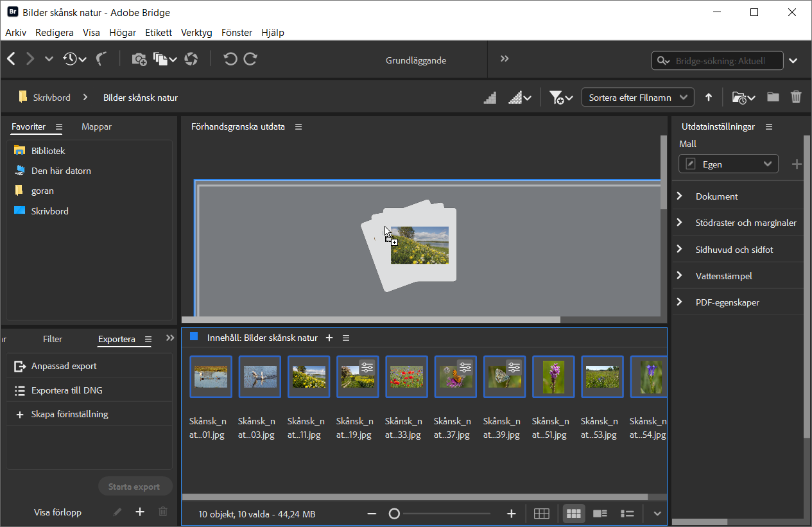812x527 pixels.
Task: Rotate 90 degrees clockwise
Action: [x=250, y=59]
